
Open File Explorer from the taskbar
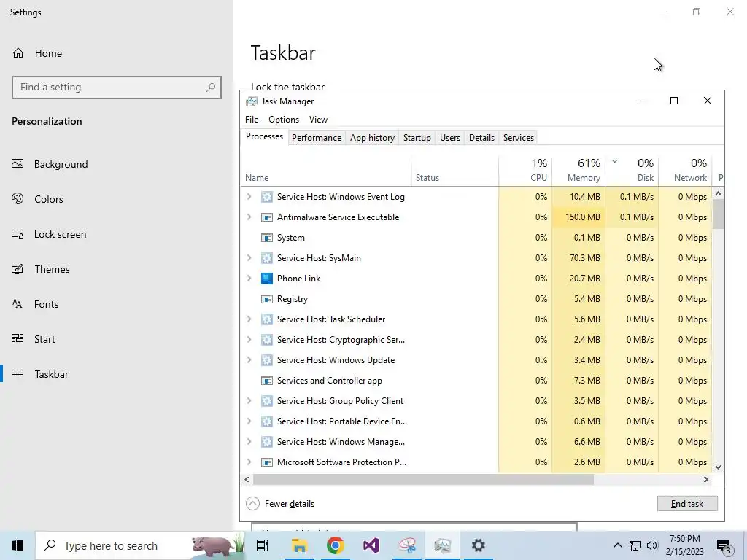pyautogui.click(x=299, y=545)
